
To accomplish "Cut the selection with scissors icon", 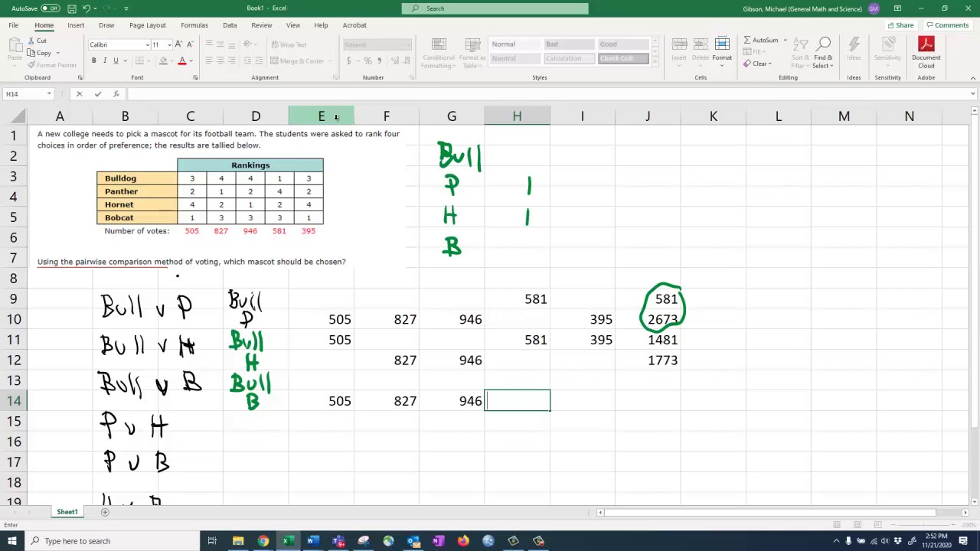I will point(38,41).
